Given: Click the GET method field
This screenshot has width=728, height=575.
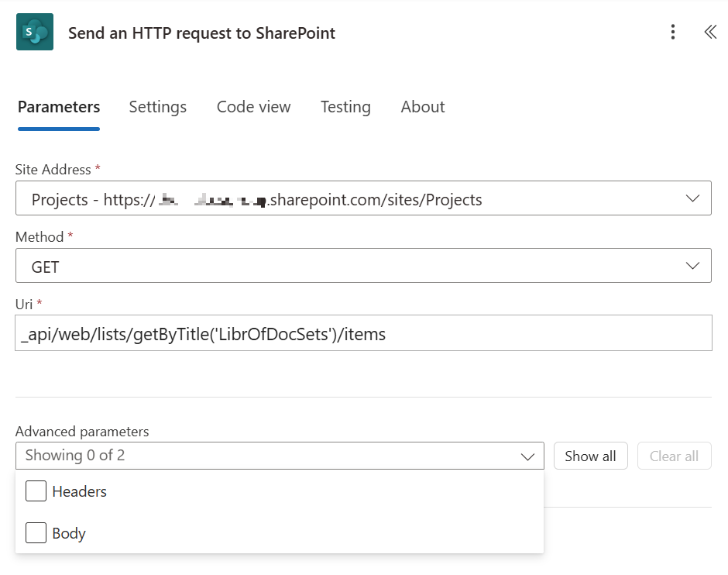Looking at the screenshot, I should click(310, 264).
